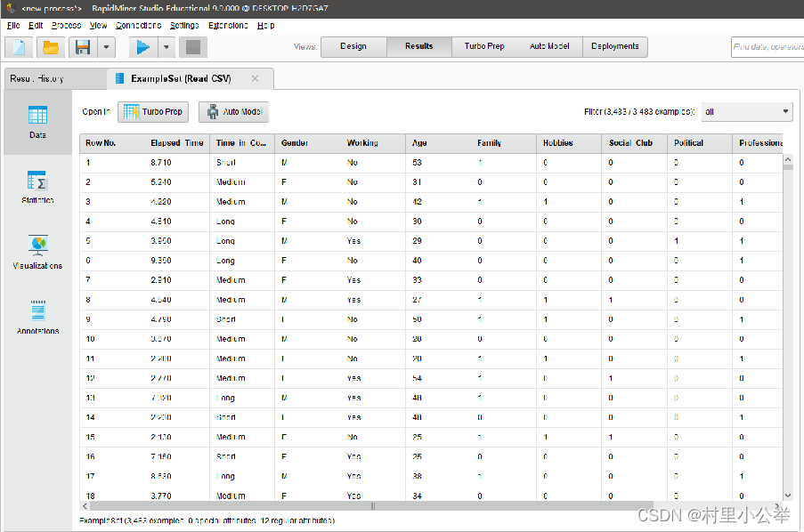Open the example filter dropdown showing 'all'
The height and width of the screenshot is (532, 804).
(x=746, y=111)
